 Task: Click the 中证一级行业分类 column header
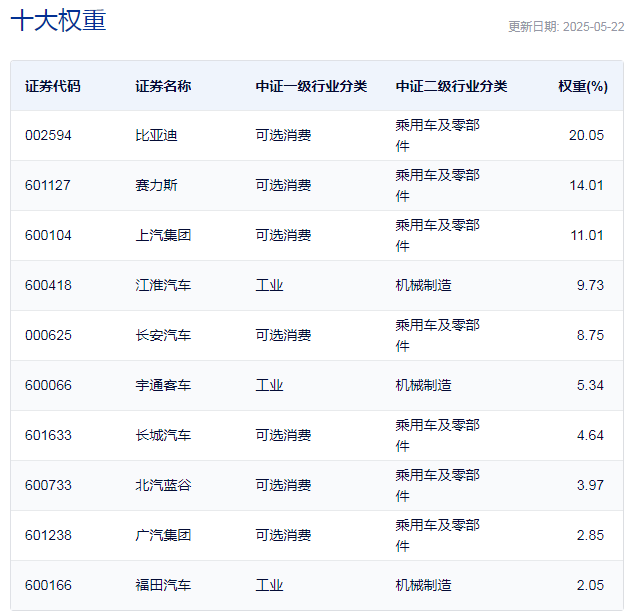click(311, 86)
